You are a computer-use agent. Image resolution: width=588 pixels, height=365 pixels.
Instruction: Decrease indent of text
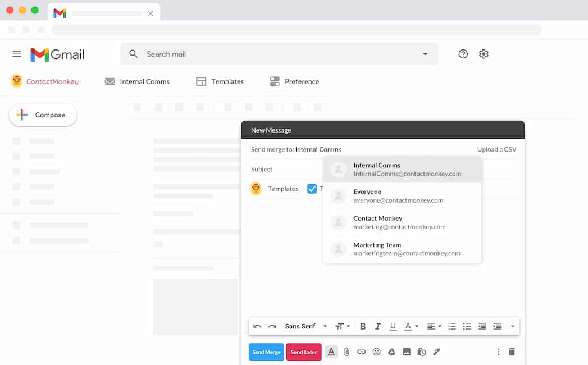[x=482, y=326]
